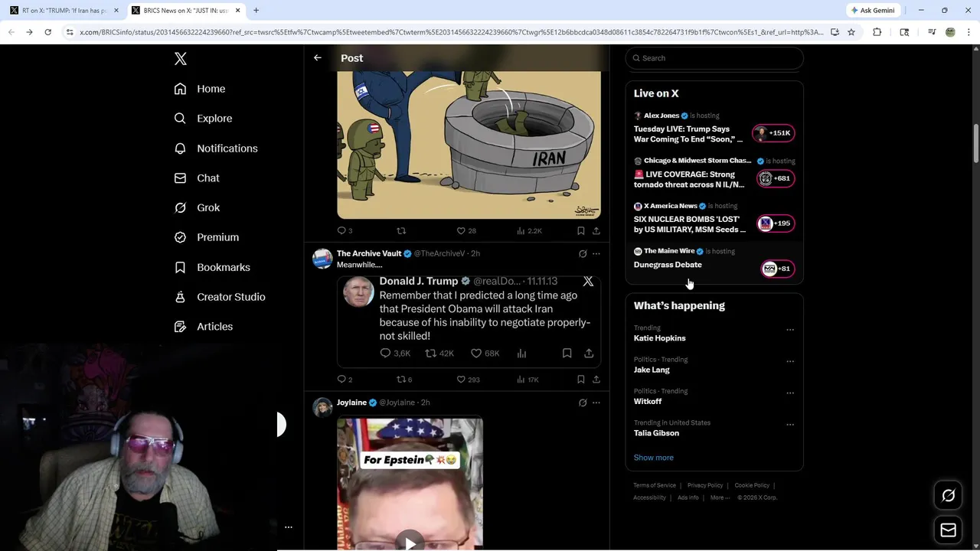This screenshot has height=551, width=980.
Task: Open Articles in X sidebar
Action: tap(204, 326)
